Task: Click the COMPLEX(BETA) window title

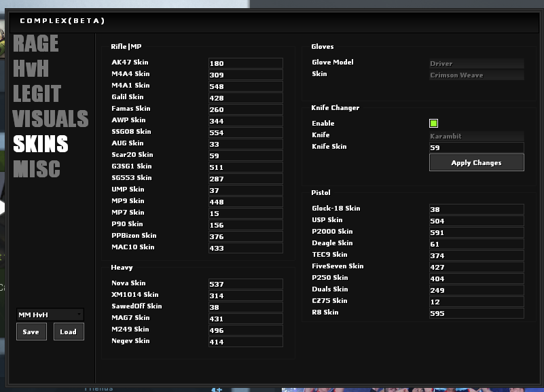Action: click(x=62, y=21)
